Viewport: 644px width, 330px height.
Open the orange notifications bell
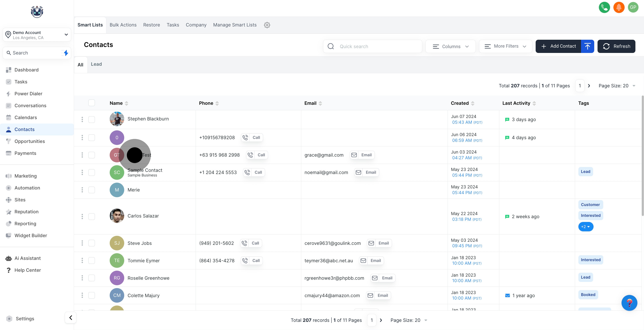pos(619,7)
